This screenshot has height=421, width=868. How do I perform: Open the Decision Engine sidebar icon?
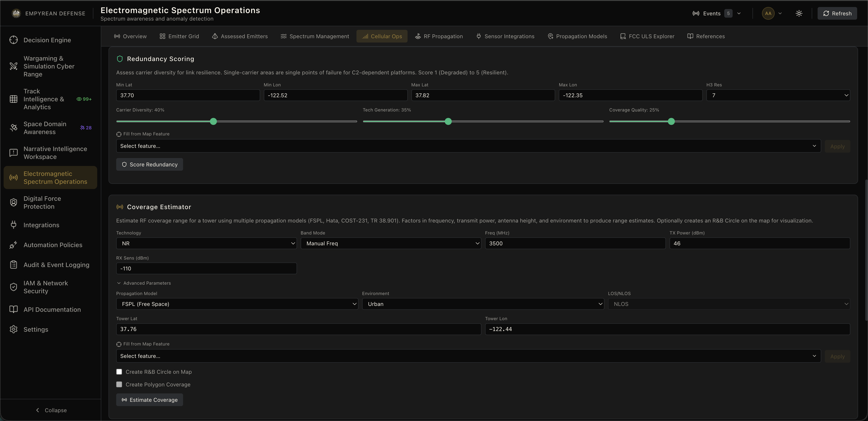[x=14, y=40]
